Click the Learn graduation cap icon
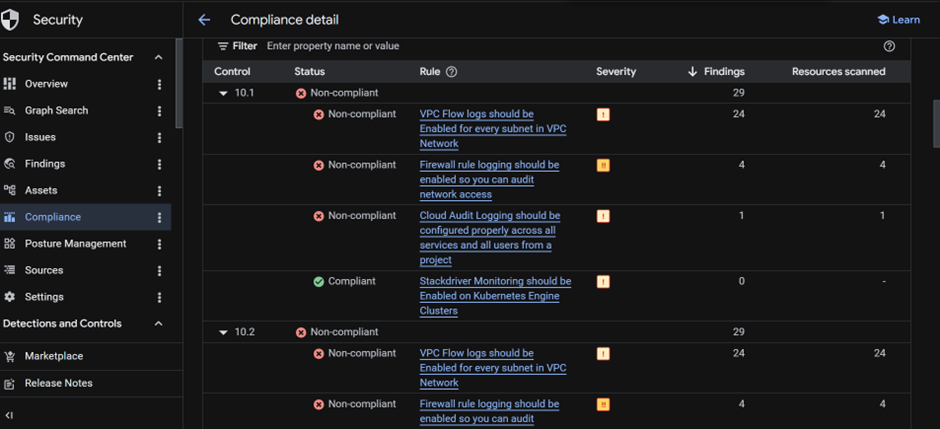 pyautogui.click(x=882, y=20)
